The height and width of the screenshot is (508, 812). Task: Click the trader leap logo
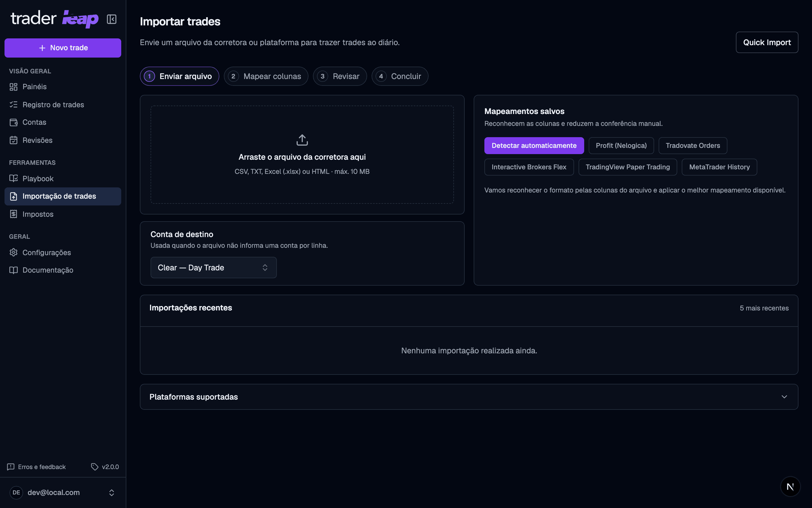[x=55, y=19]
